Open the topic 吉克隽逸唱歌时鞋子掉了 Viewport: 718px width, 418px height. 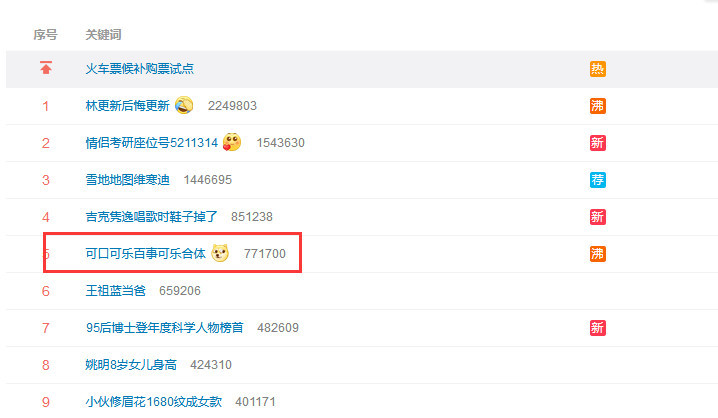pyautogui.click(x=152, y=217)
